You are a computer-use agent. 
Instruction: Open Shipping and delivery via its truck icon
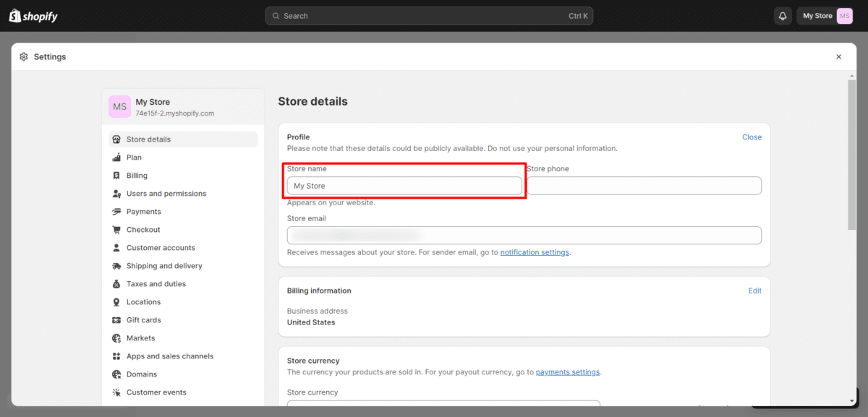coord(117,265)
